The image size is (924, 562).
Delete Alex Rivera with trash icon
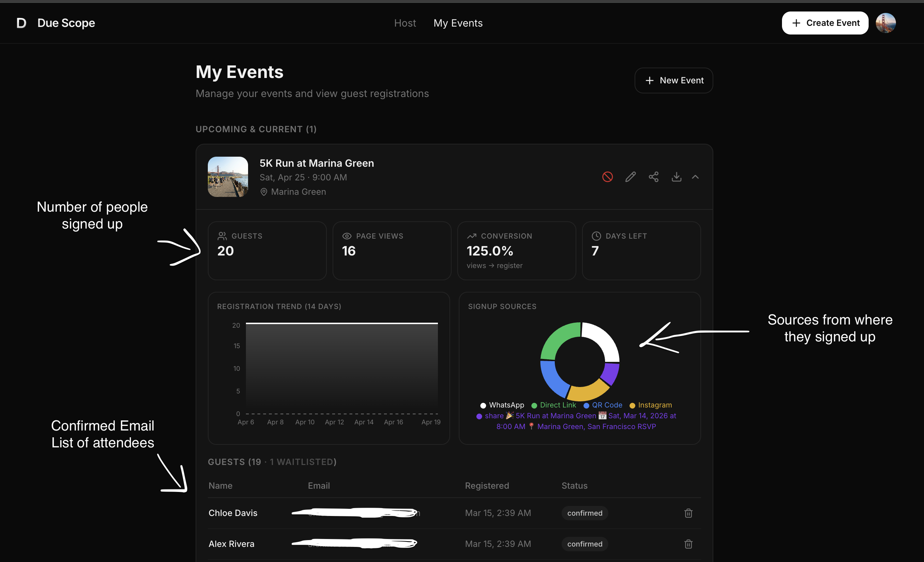pyautogui.click(x=688, y=544)
